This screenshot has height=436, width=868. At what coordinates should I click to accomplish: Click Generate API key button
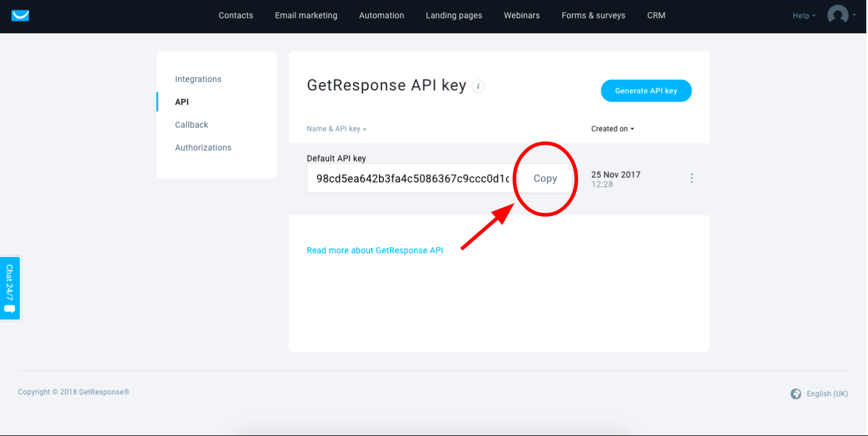coord(646,91)
